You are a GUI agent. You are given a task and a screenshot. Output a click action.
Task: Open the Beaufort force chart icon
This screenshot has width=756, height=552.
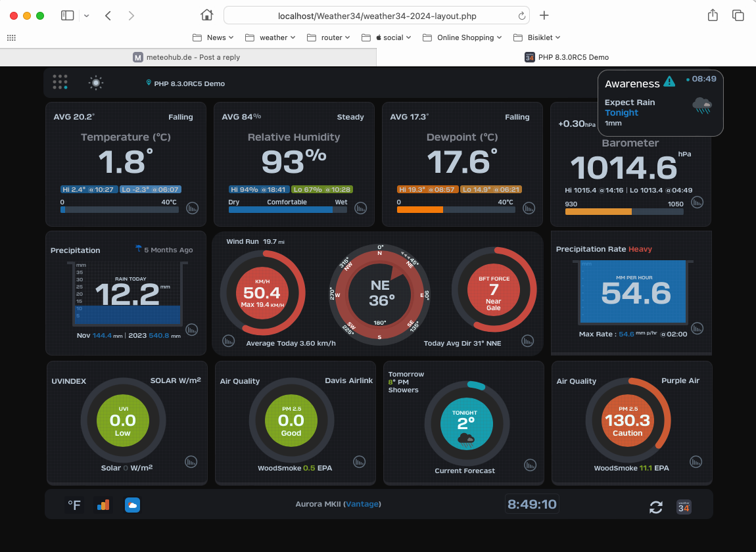[527, 341]
